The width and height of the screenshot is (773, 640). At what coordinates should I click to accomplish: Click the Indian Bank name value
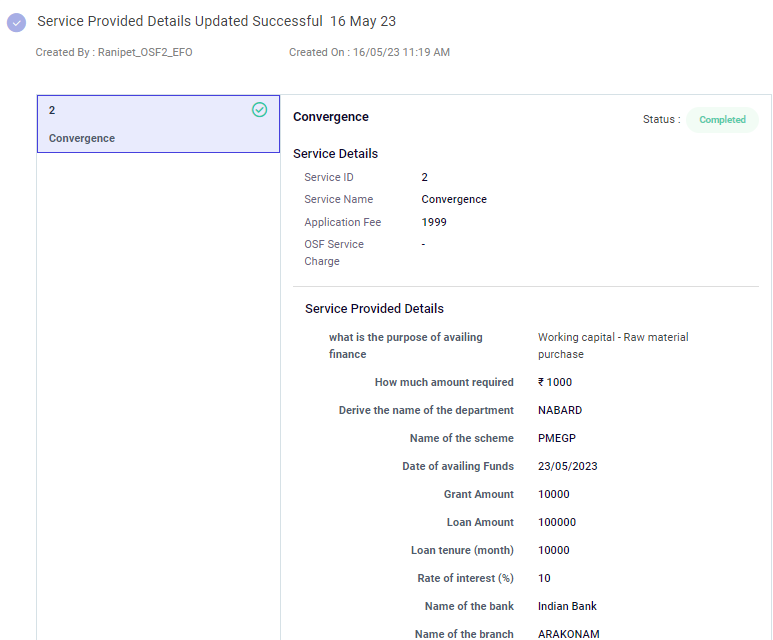(x=567, y=606)
